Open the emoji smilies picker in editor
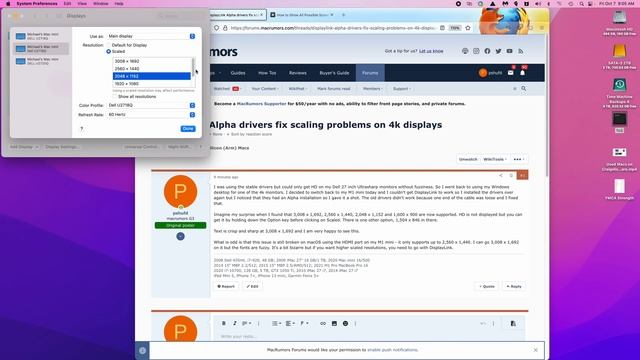This screenshot has width=640, height=360. click(x=345, y=323)
